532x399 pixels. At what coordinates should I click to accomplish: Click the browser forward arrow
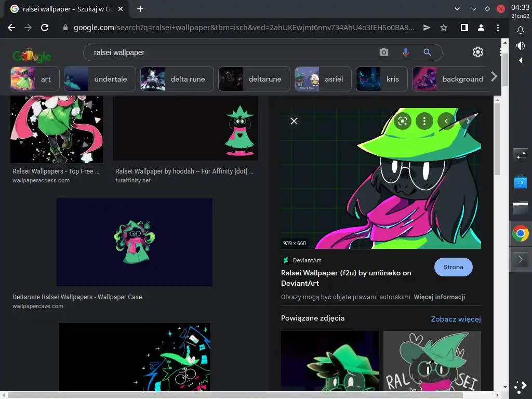28,28
